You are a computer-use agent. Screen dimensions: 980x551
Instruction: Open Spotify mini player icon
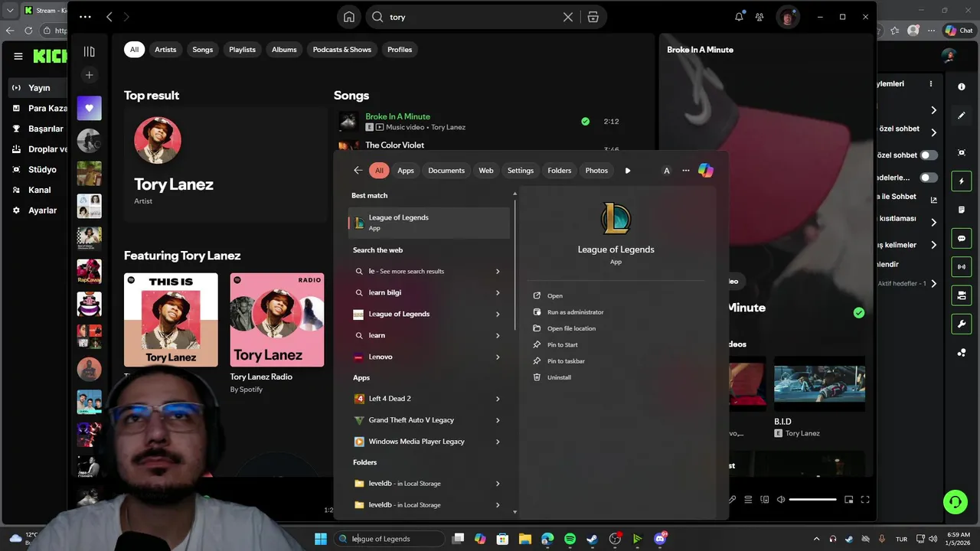[849, 500]
